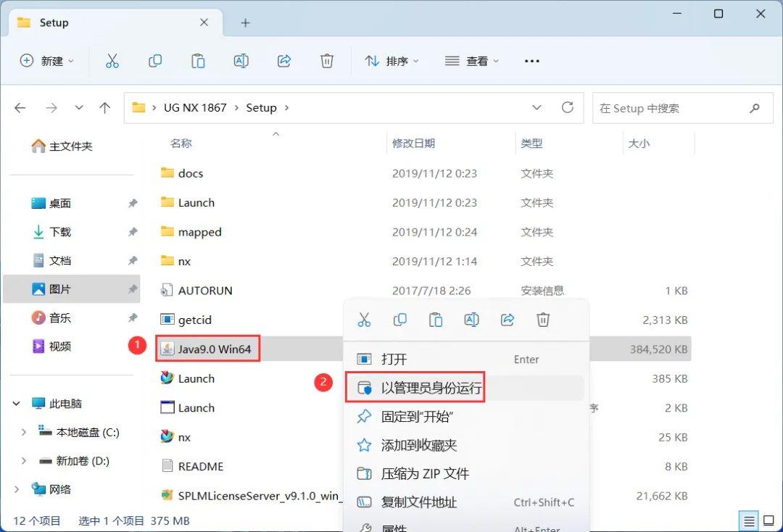Choose 打开 in the context menu
This screenshot has width=783, height=532.
(x=466, y=359)
